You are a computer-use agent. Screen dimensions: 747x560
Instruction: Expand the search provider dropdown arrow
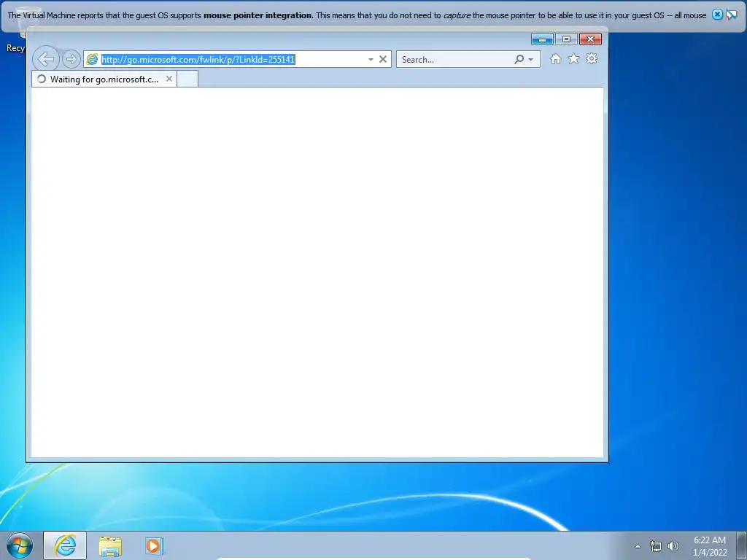point(531,60)
